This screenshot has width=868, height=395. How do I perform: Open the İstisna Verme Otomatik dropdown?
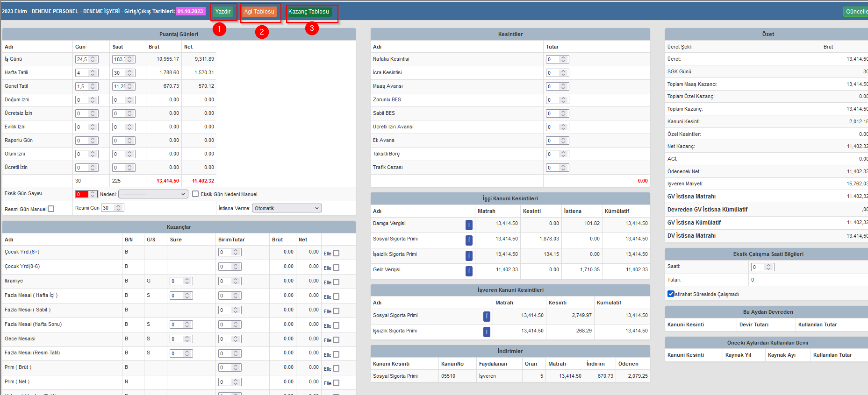(287, 208)
